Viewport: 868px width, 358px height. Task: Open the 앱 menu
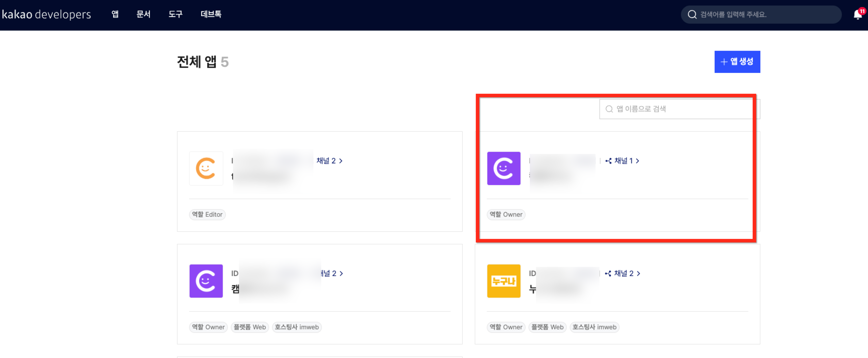click(x=115, y=14)
